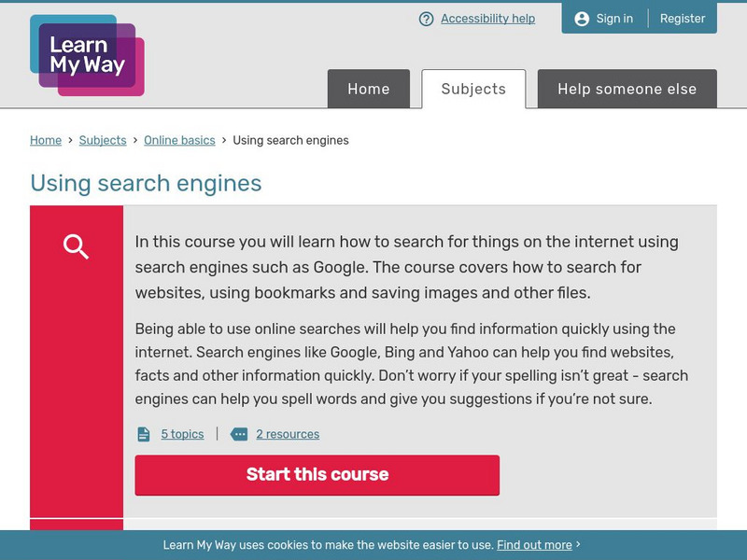Click the user profile icon beside Sign in
Viewport: 747px width, 560px height.
pyautogui.click(x=582, y=19)
